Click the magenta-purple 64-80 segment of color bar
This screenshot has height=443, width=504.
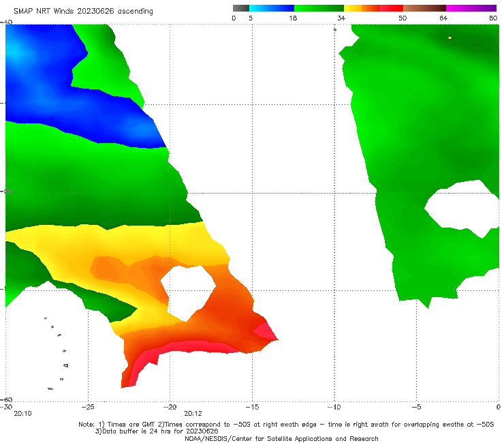tap(471, 8)
